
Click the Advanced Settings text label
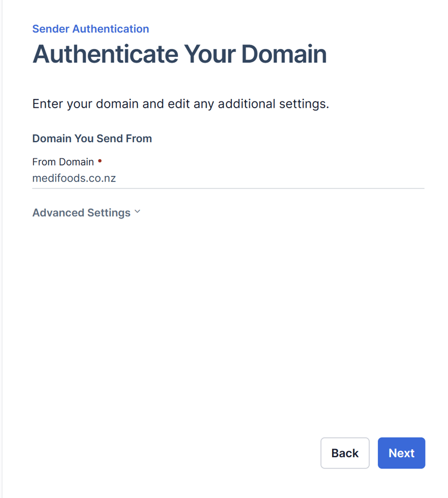tap(81, 213)
